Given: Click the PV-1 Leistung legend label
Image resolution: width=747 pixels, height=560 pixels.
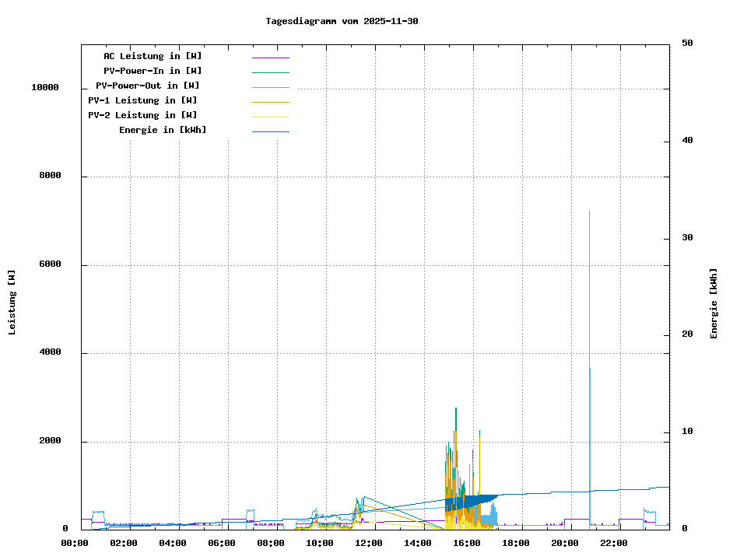Looking at the screenshot, I should [x=142, y=100].
